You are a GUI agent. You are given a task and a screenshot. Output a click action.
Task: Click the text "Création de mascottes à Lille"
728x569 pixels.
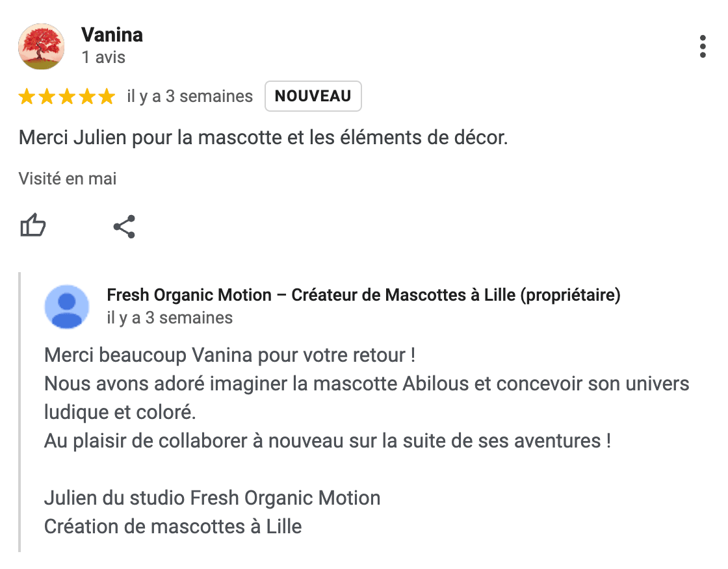[173, 526]
